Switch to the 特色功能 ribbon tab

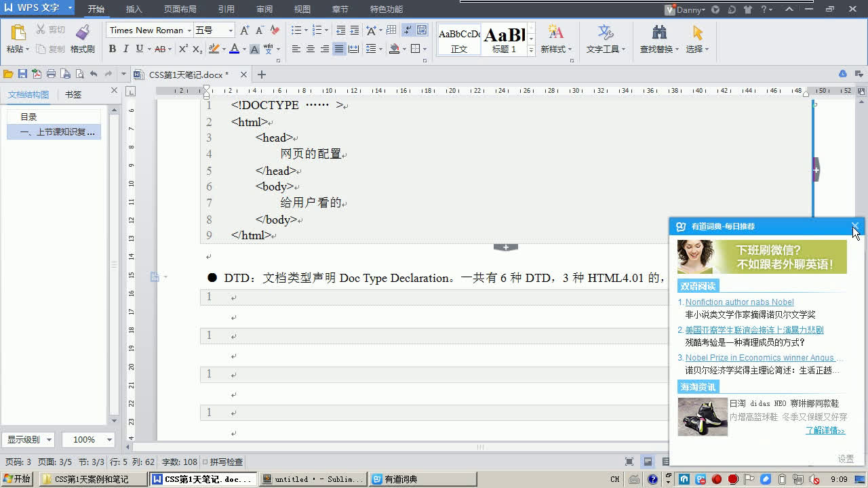[387, 9]
